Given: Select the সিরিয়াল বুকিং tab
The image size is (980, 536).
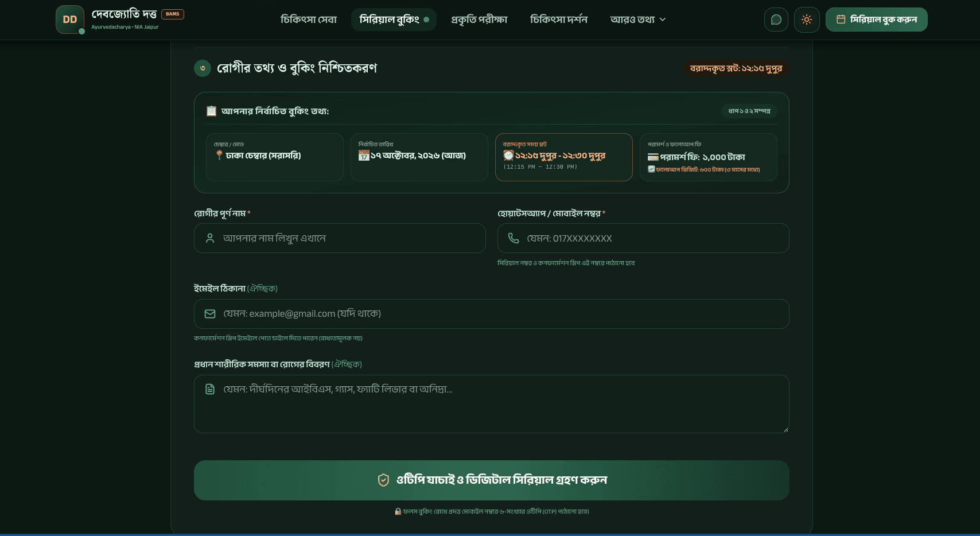Looking at the screenshot, I should point(394,20).
